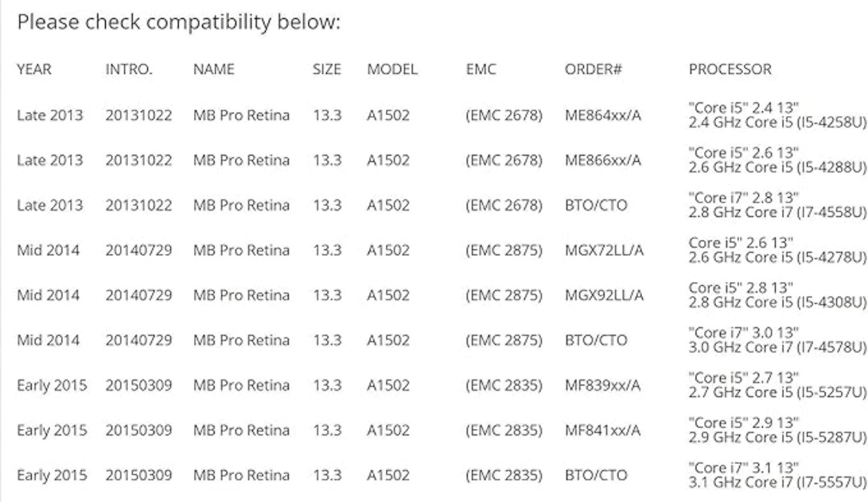Select order number MGX72LL/A
The image size is (868, 502).
[604, 251]
